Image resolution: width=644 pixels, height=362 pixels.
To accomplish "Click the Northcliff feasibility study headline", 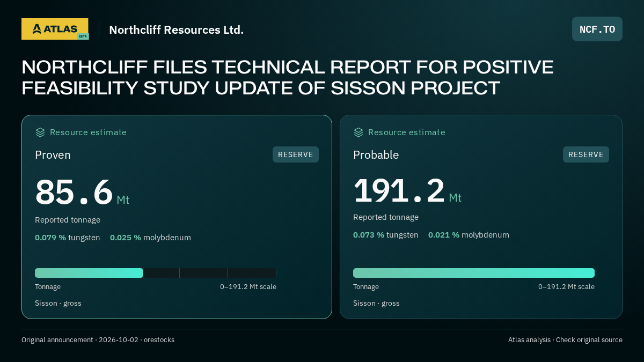I will [x=288, y=78].
